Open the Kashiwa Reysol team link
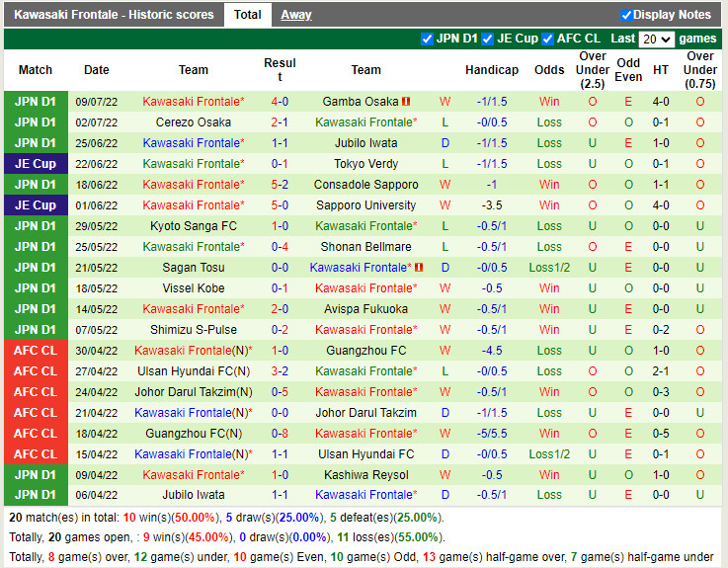 (365, 475)
